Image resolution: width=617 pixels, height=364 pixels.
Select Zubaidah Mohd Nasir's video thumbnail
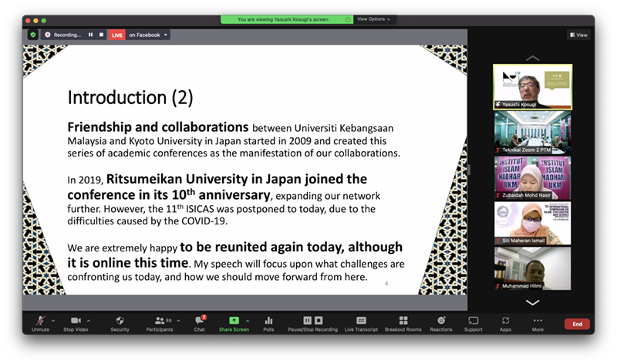click(x=532, y=177)
